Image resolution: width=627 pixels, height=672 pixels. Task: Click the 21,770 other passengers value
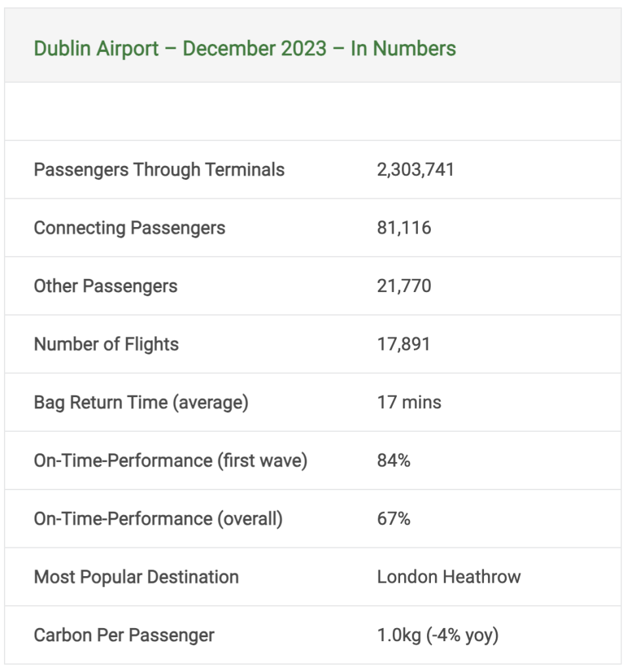click(x=404, y=286)
